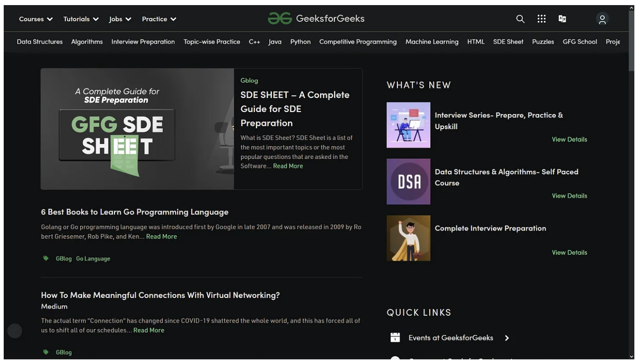Open the apps grid icon

click(542, 19)
